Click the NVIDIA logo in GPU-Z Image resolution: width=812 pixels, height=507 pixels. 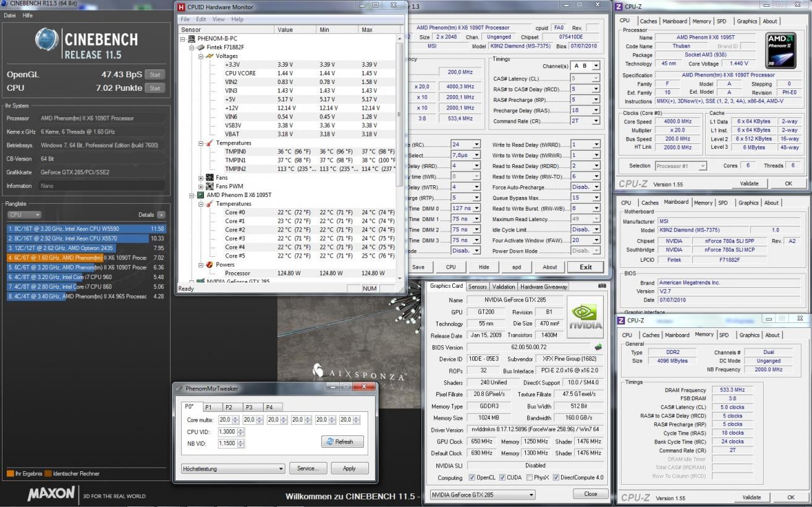pyautogui.click(x=585, y=317)
